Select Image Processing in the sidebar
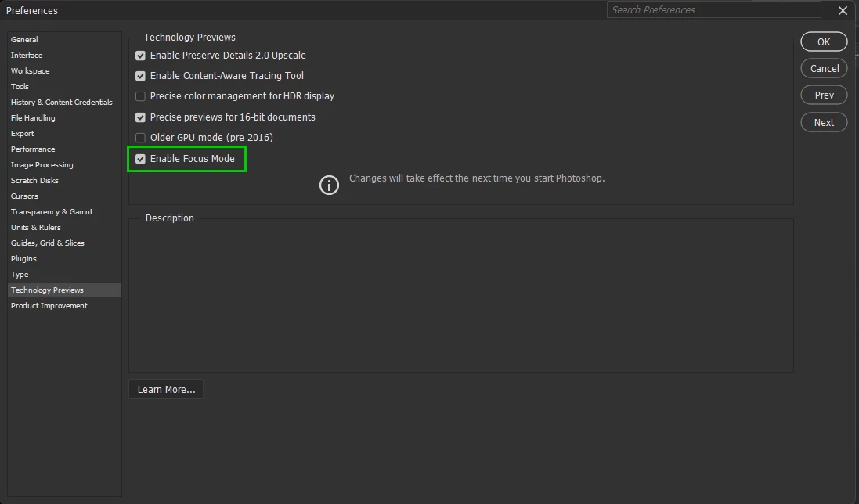The width and height of the screenshot is (859, 504). (x=64, y=164)
